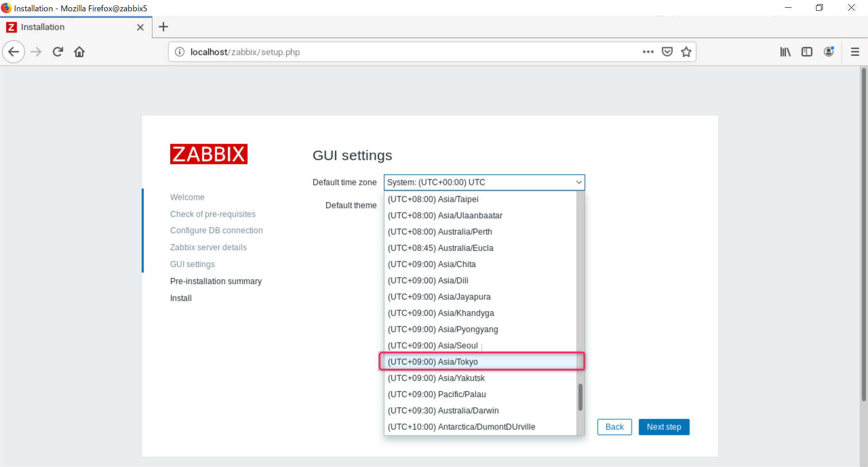Click the GUI settings heading
This screenshot has width=868, height=467.
352,155
